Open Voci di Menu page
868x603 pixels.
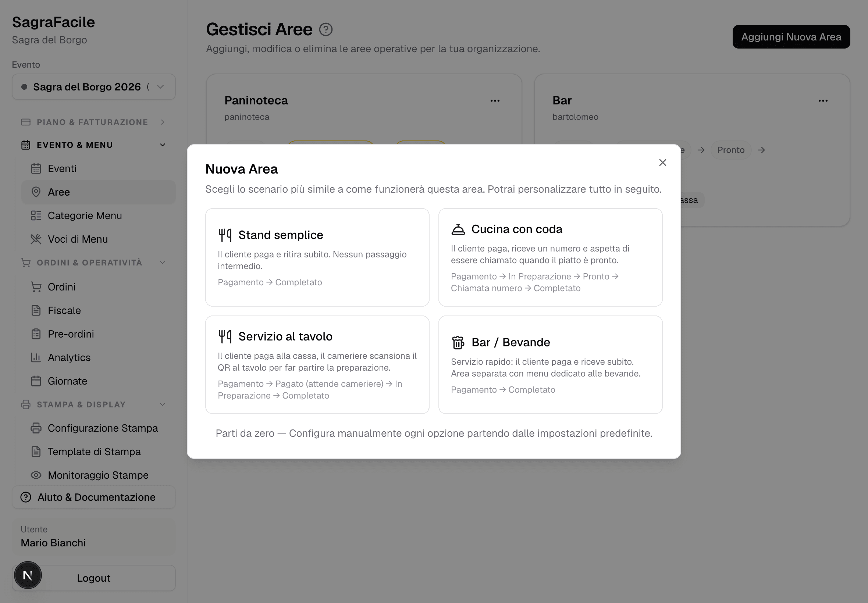pyautogui.click(x=98, y=239)
